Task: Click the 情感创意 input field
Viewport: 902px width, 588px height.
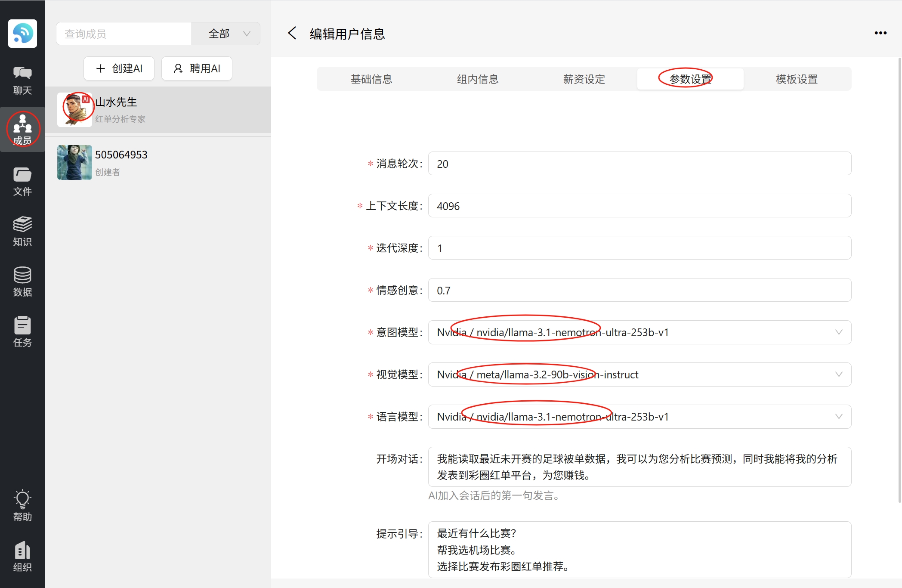Action: (639, 290)
